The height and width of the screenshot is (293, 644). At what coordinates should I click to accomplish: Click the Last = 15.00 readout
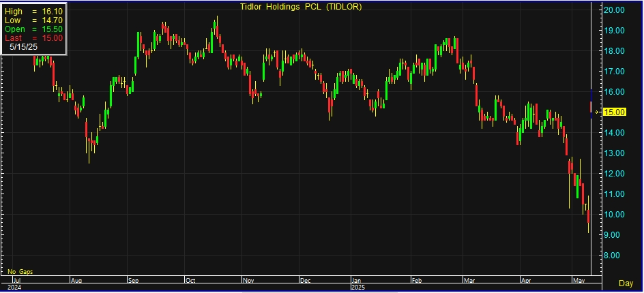[33, 37]
